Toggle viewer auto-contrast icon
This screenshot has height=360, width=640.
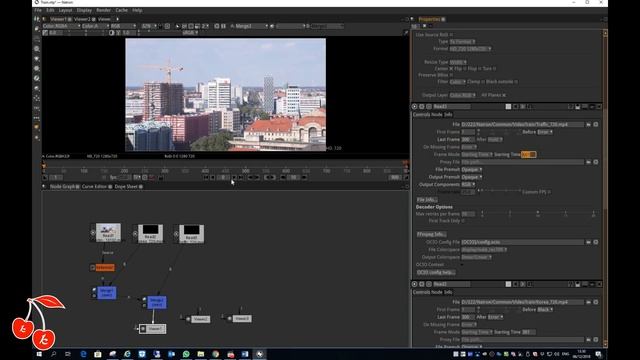tap(111, 33)
